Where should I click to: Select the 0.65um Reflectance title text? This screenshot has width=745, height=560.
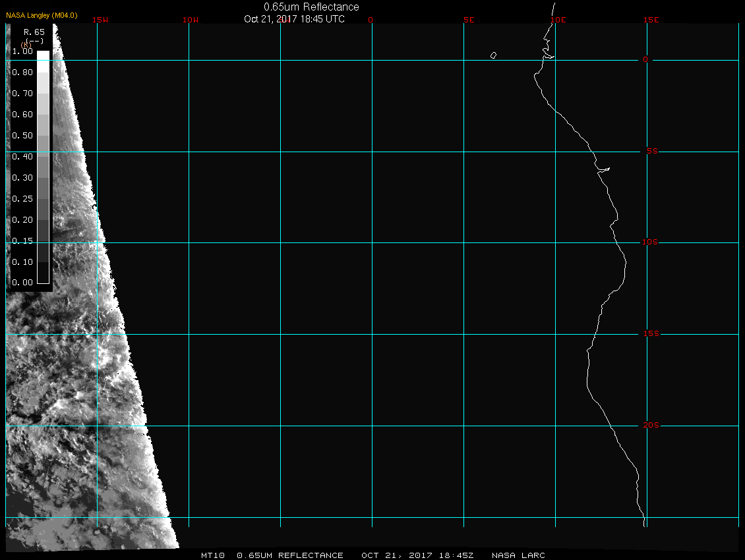tap(311, 7)
